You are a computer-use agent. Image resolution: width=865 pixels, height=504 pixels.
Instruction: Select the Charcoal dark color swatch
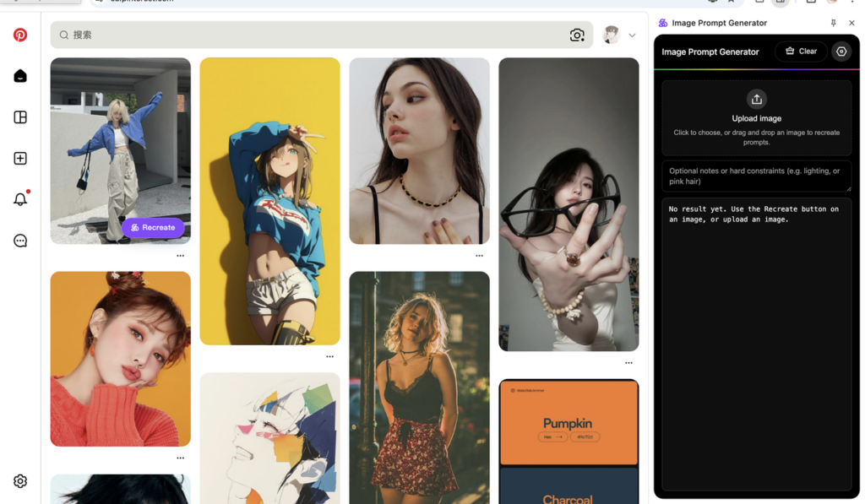(569, 485)
